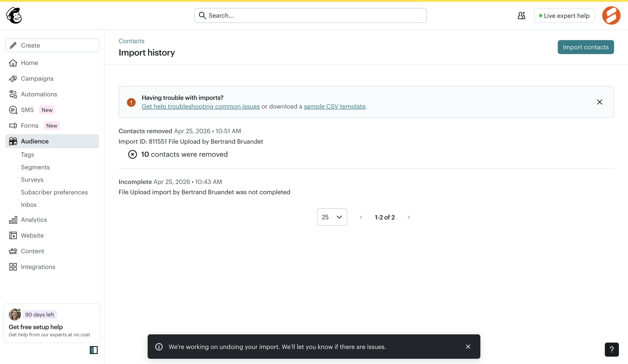The image size is (628, 364).
Task: Dismiss the import trouble banner
Action: point(599,102)
